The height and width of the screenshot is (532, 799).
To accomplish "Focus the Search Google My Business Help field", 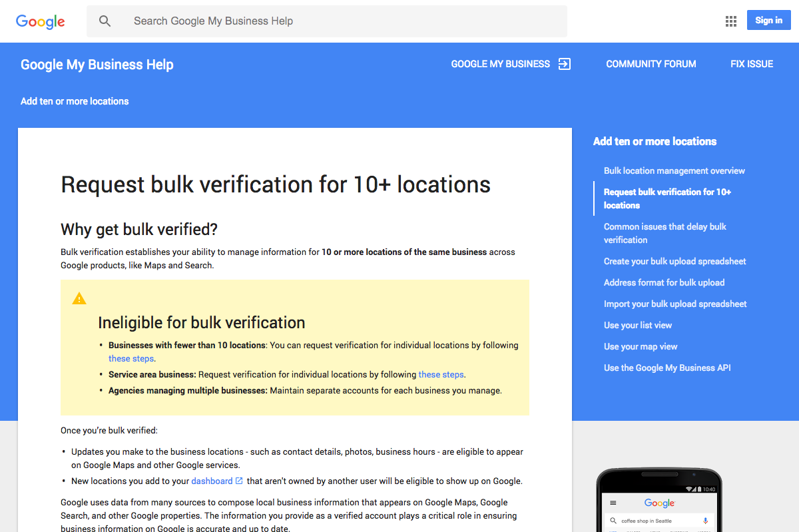I will pyautogui.click(x=327, y=21).
